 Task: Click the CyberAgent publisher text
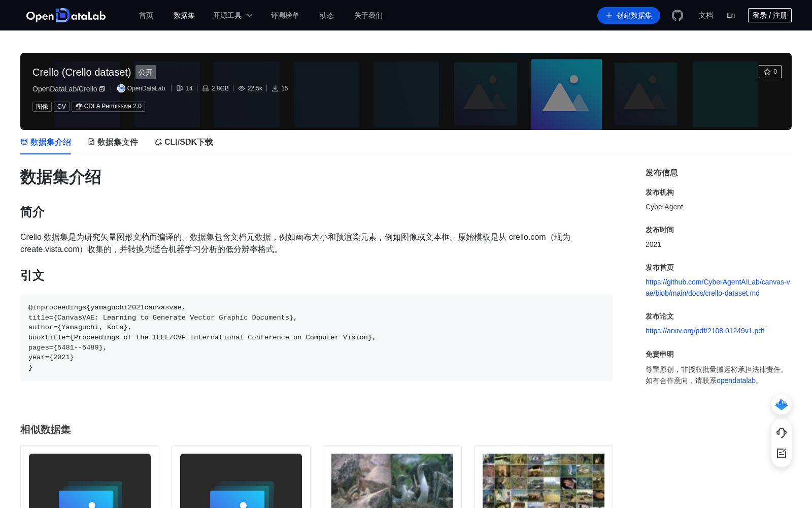pos(664,207)
